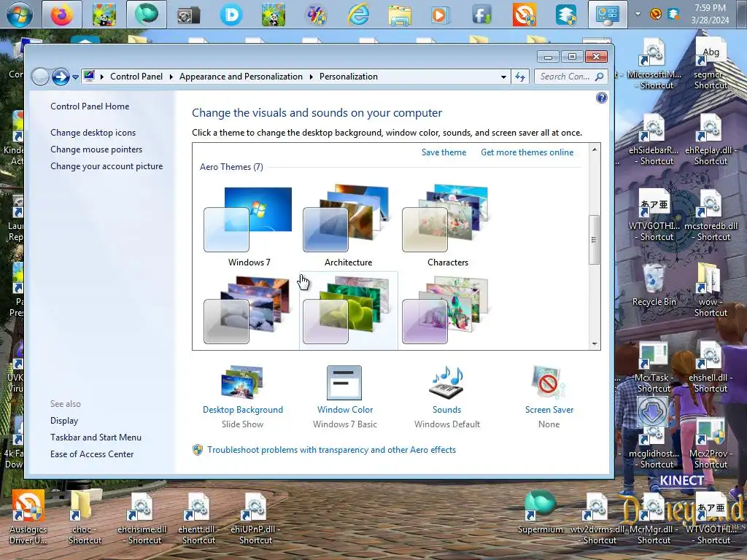747x560 pixels.
Task: Open Supermium desktop shortcut
Action: [541, 513]
